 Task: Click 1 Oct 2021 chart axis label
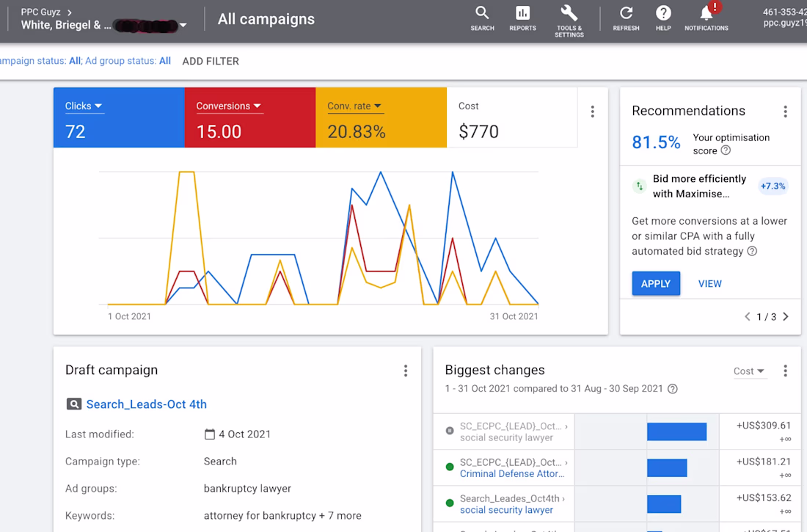coord(129,316)
